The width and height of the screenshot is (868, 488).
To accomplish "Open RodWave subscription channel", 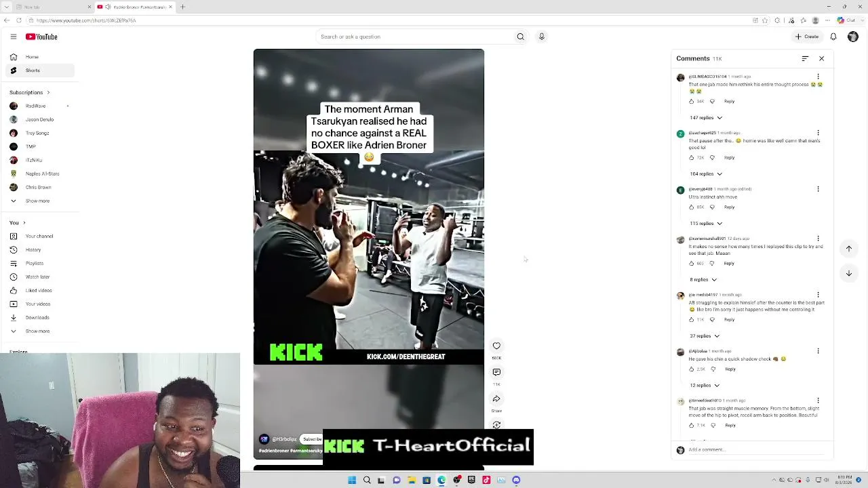I will pyautogui.click(x=40, y=106).
